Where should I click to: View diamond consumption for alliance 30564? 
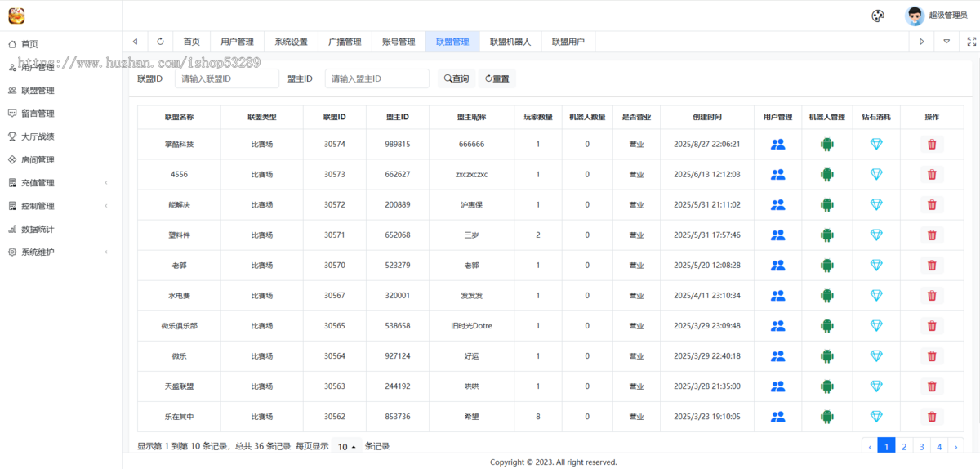[876, 355]
